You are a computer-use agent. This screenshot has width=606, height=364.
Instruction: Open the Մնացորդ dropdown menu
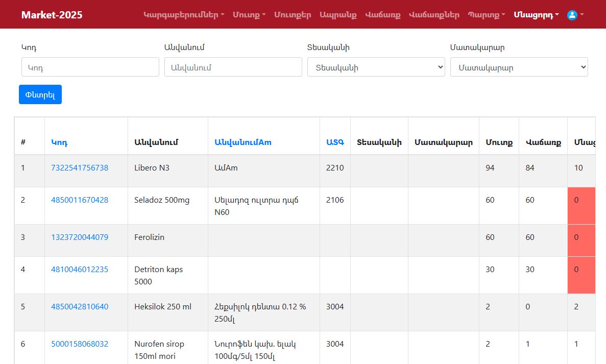[536, 15]
